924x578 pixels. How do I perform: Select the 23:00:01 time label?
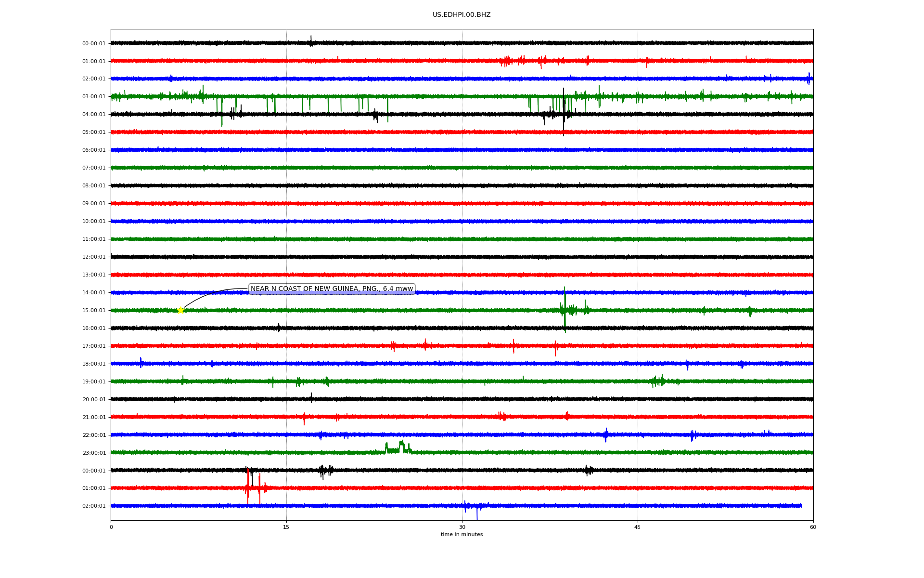[94, 453]
